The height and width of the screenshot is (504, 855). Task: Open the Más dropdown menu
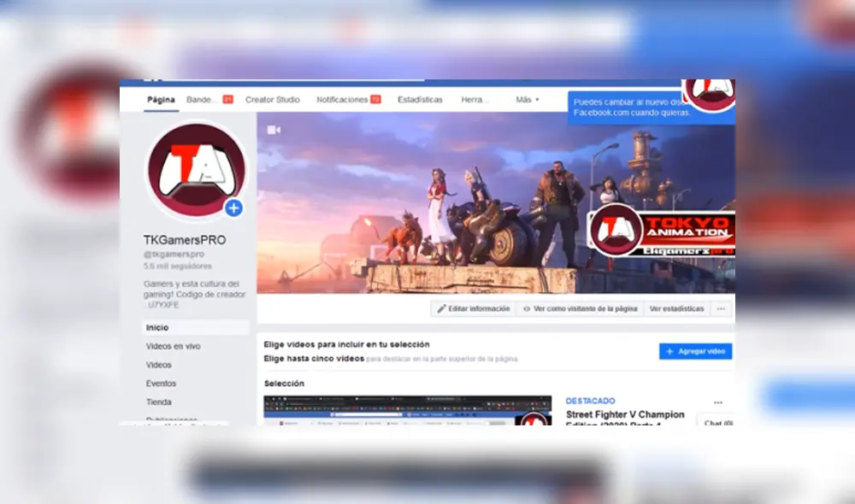coord(526,98)
